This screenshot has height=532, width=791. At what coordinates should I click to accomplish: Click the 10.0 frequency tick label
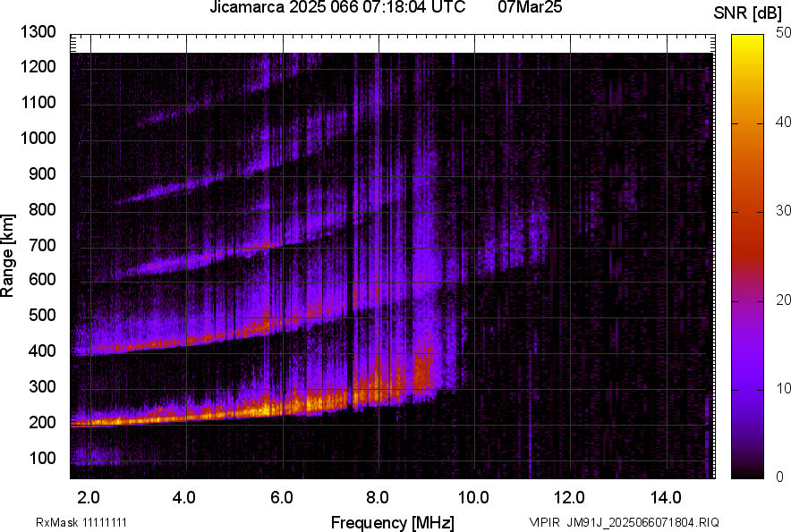tap(473, 497)
